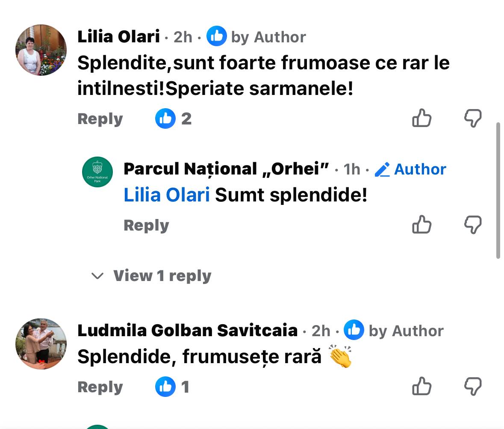Thumbs up Parcul Național Orhei's reply
Image resolution: width=504 pixels, height=429 pixels.
tap(421, 225)
